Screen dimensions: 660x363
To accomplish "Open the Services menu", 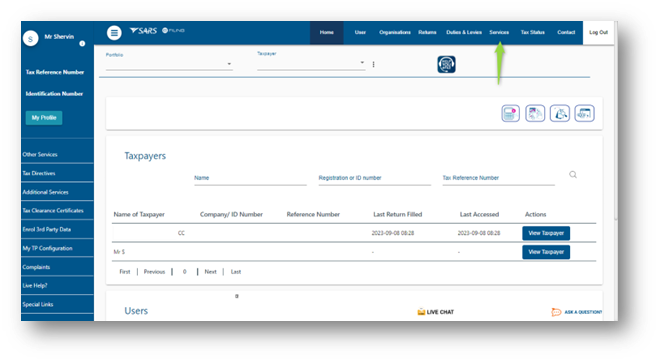I will coord(499,32).
